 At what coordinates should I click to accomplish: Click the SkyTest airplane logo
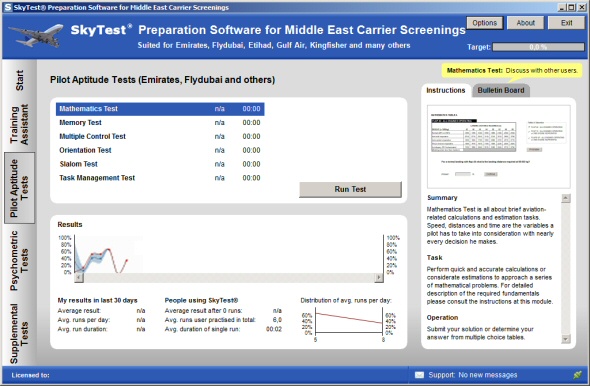[x=36, y=35]
